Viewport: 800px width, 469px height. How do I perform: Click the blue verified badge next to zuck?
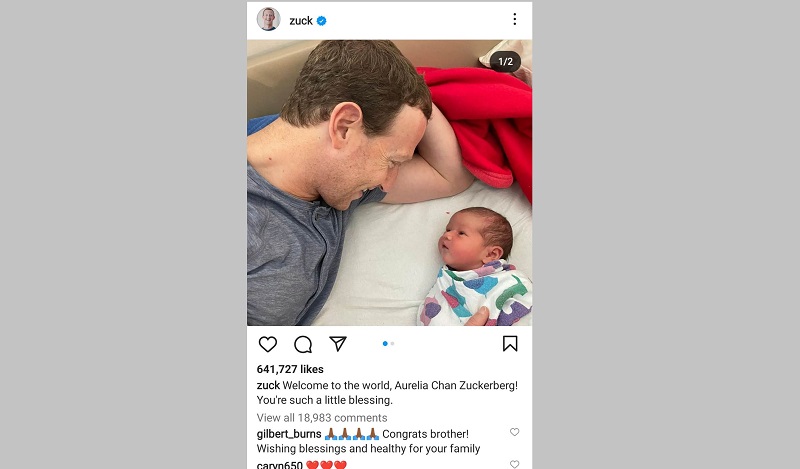[x=321, y=21]
